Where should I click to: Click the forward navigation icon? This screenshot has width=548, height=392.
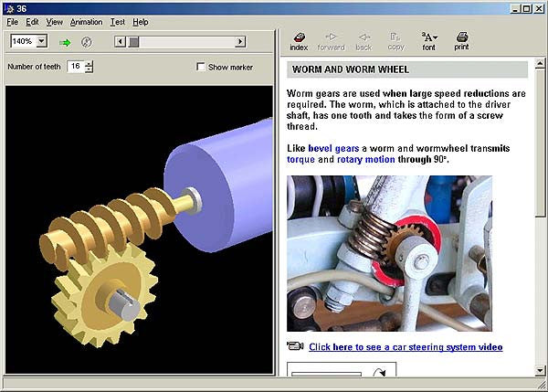pyautogui.click(x=331, y=40)
